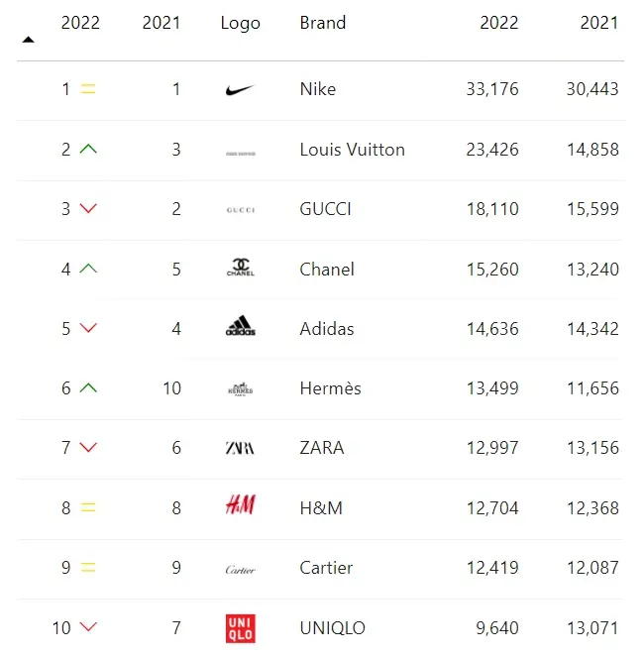
Task: Click the Nike swoosh logo
Action: point(240,89)
